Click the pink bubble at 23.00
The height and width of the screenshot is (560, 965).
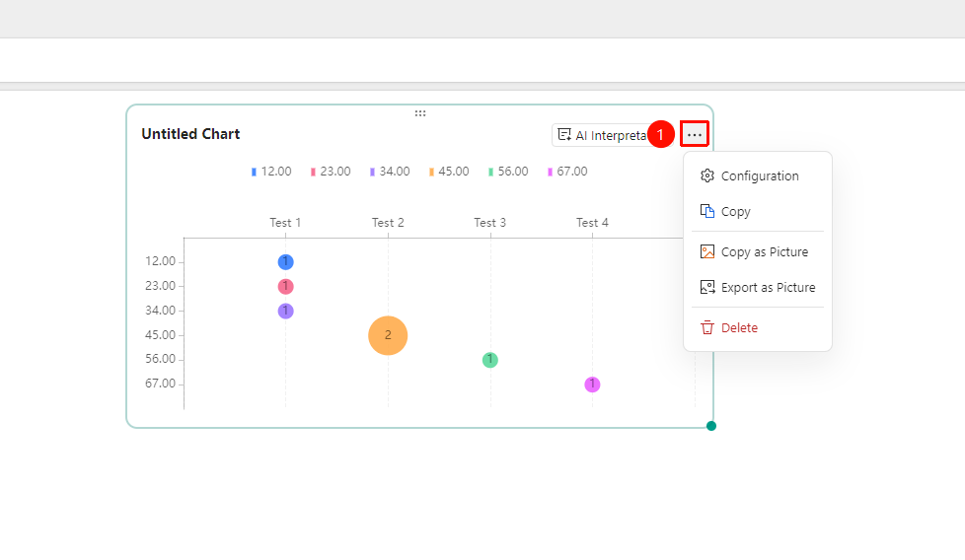285,287
